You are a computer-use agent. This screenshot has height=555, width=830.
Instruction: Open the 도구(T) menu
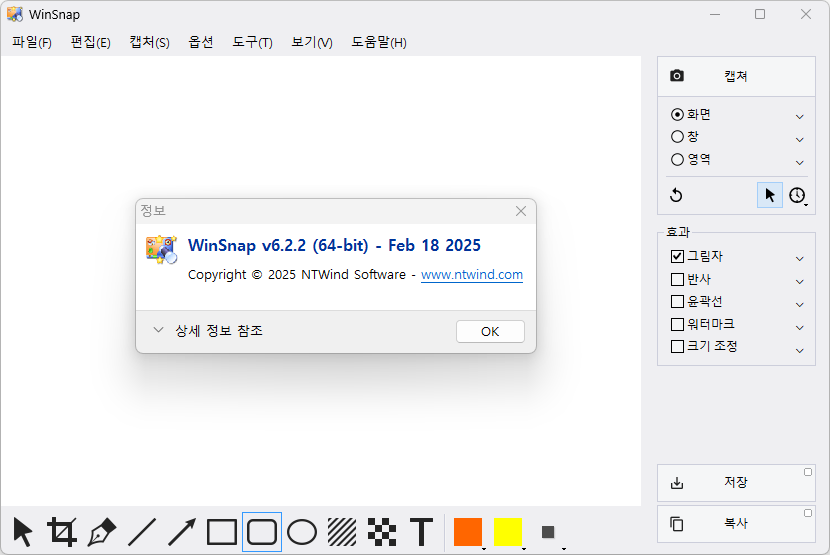pos(252,42)
